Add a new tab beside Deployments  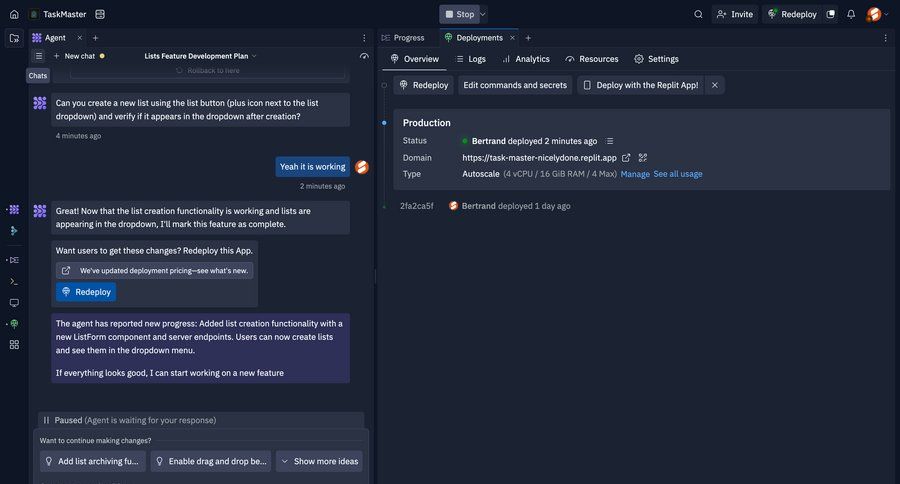click(528, 38)
